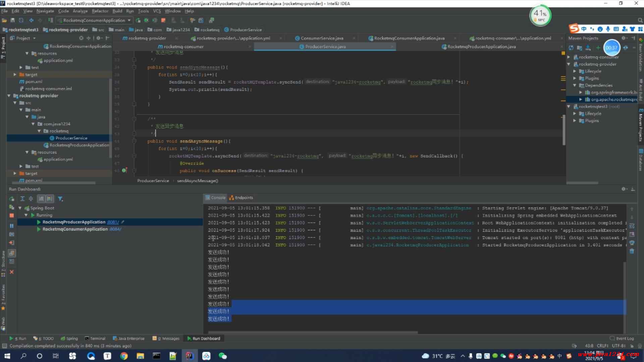Run the selected configuration from main toolbar
The width and height of the screenshot is (644, 362).
[138, 20]
